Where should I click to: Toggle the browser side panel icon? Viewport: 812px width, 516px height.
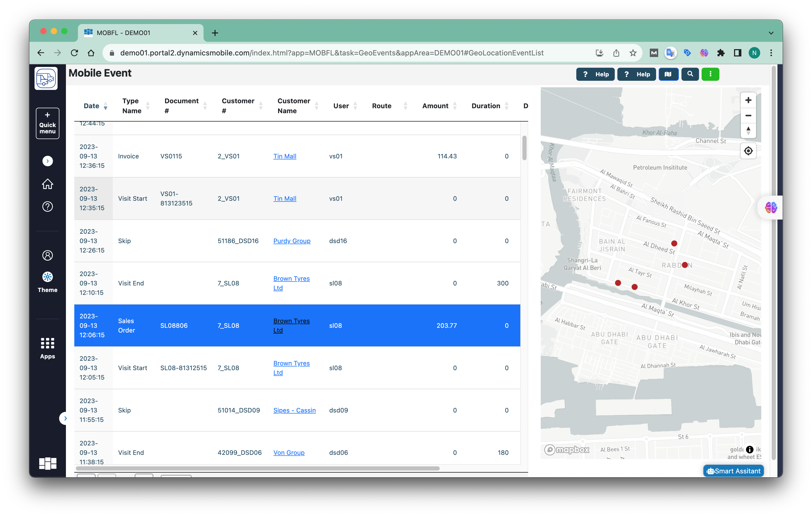[737, 53]
